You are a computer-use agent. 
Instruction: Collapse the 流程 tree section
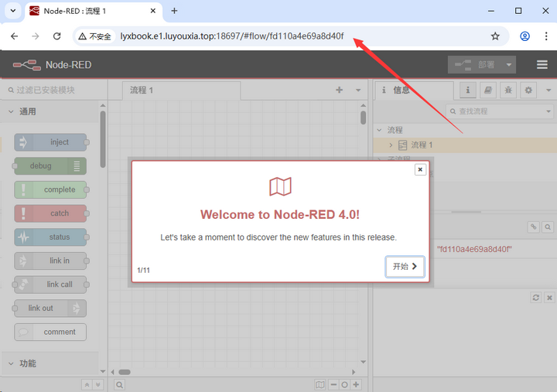click(380, 130)
